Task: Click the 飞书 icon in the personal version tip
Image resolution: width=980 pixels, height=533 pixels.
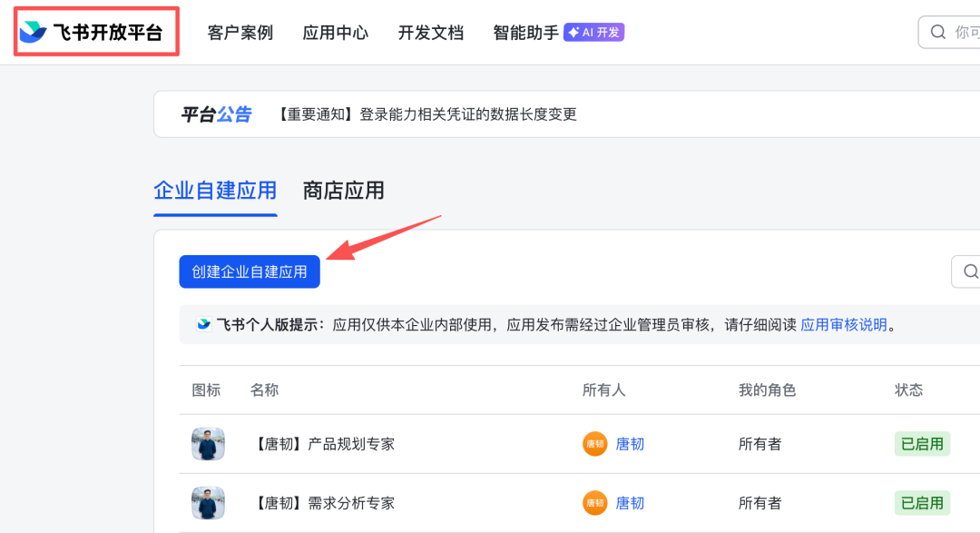Action: (204, 325)
